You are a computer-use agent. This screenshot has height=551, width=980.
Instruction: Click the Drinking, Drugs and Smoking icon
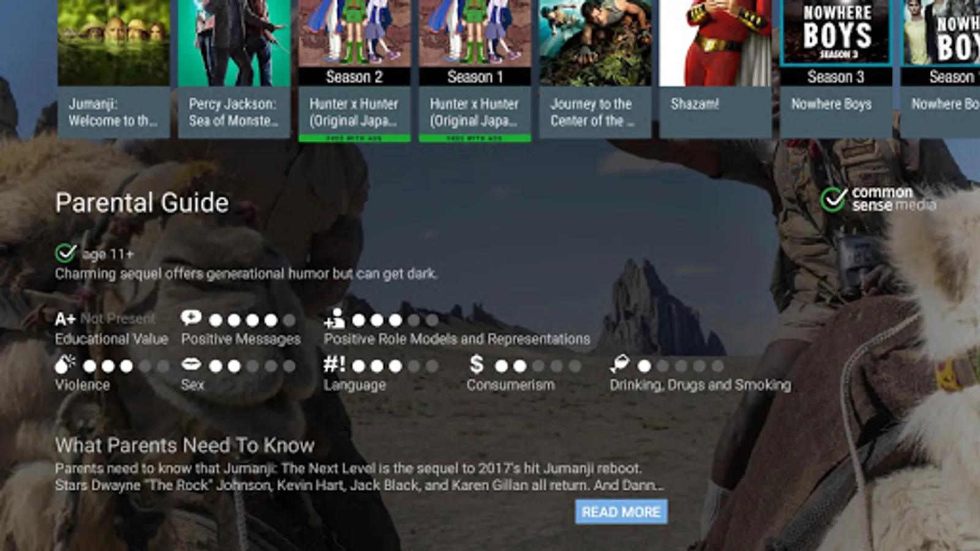[x=620, y=364]
